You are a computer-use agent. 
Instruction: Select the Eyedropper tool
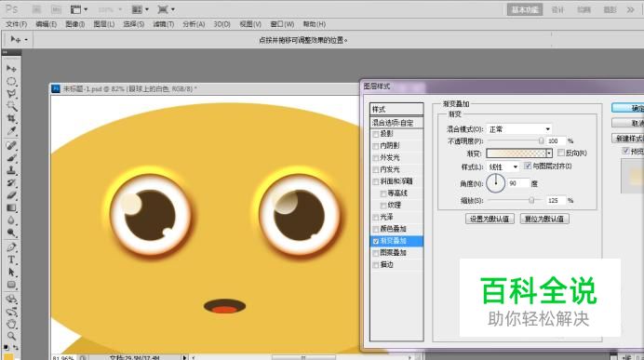click(11, 131)
